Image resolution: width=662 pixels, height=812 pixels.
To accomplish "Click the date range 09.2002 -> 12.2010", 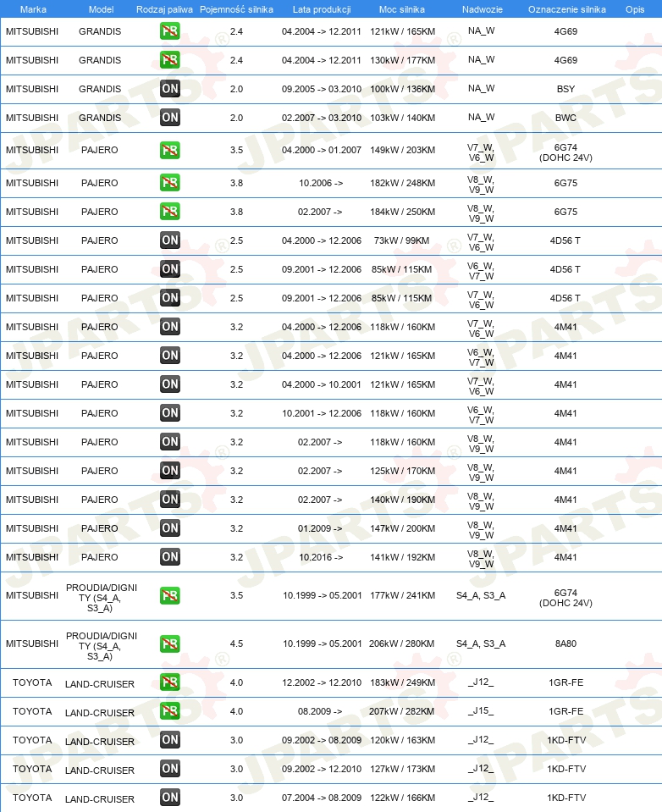I will (x=322, y=769).
